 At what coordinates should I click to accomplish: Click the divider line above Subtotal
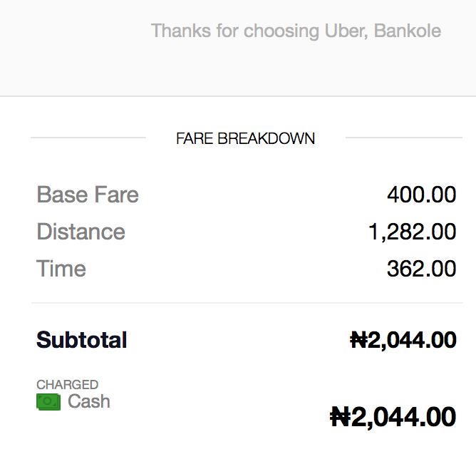point(247,303)
